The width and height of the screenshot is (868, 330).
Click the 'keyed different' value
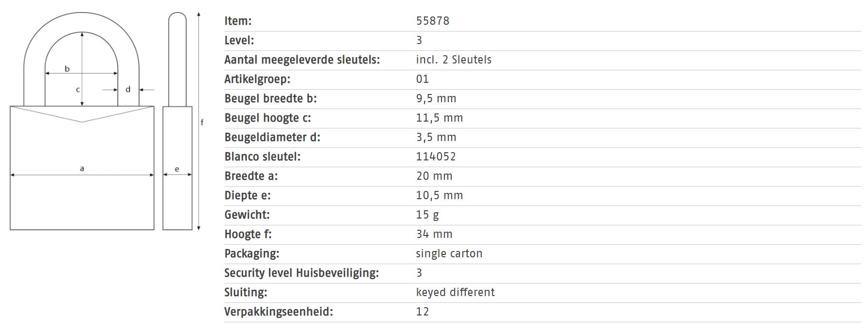(x=456, y=292)
